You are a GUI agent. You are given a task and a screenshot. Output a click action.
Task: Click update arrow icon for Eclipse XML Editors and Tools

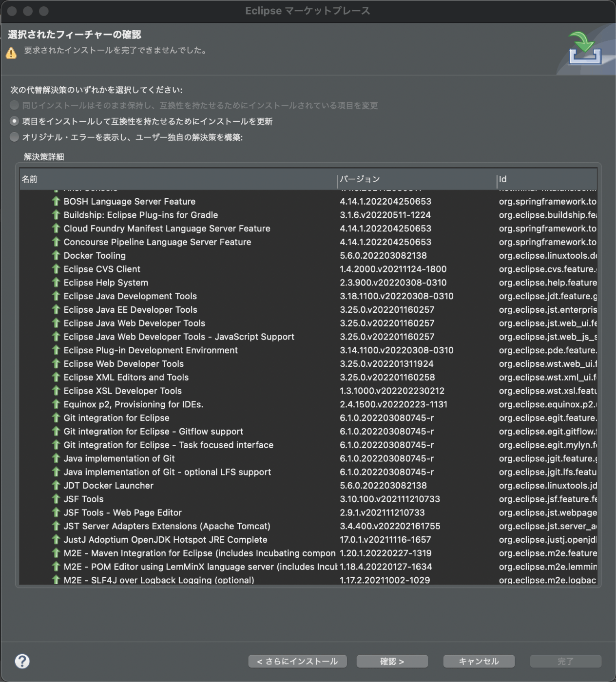click(x=56, y=378)
